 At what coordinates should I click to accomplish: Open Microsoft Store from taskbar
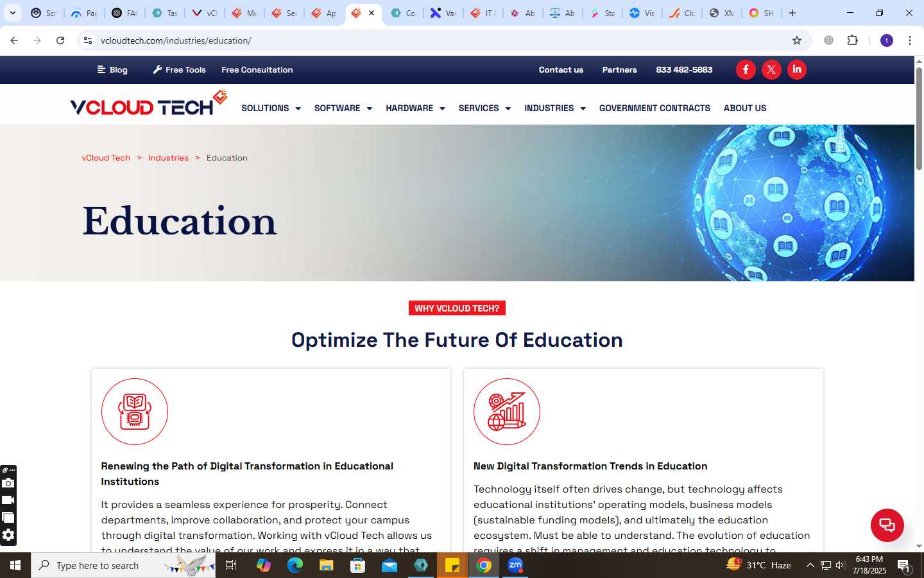[x=358, y=565]
